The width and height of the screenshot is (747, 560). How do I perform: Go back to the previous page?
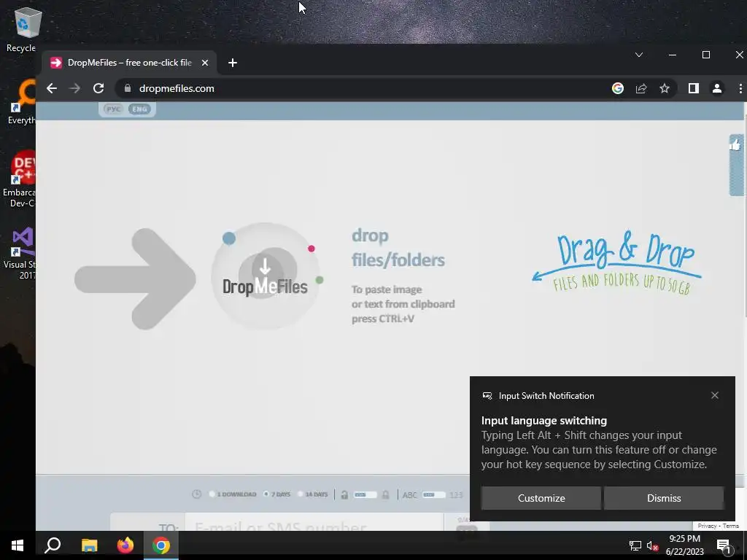click(x=52, y=88)
